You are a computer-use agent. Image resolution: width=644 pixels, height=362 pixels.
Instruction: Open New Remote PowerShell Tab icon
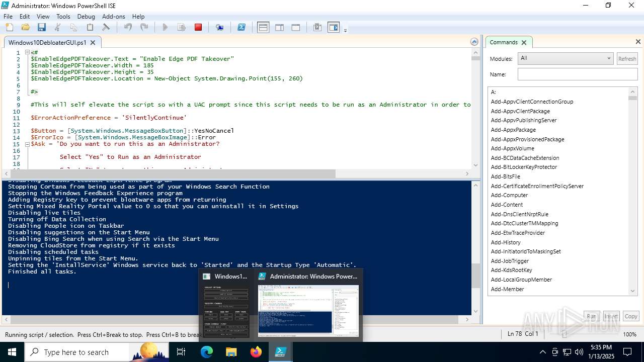220,28
